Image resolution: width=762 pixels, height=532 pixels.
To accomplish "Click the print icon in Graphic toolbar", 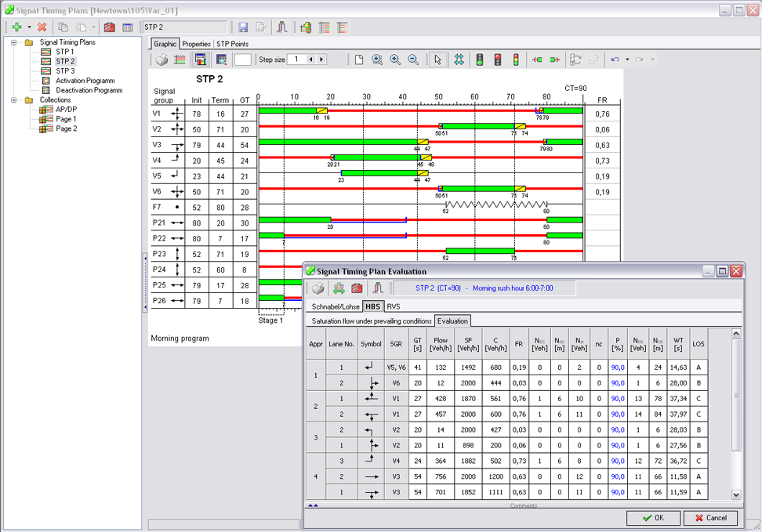I will pos(161,60).
